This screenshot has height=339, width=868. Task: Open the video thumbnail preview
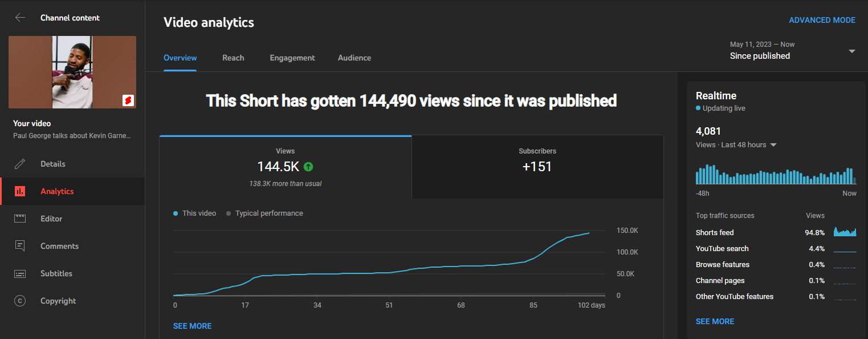[x=72, y=72]
